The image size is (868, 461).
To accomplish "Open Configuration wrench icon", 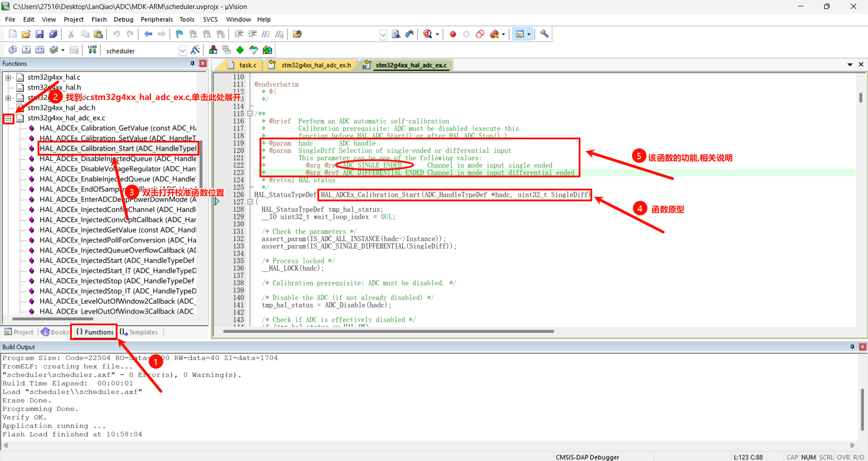I will [x=544, y=34].
